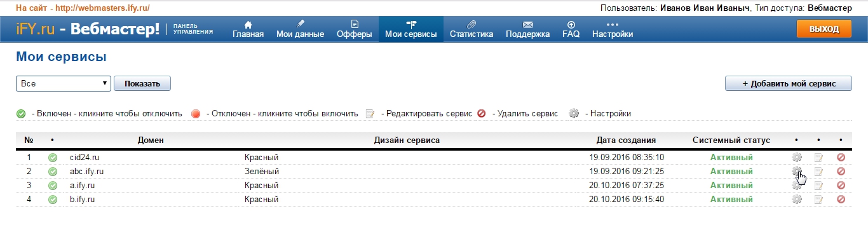Click domain b.ify.ru text

pyautogui.click(x=83, y=199)
